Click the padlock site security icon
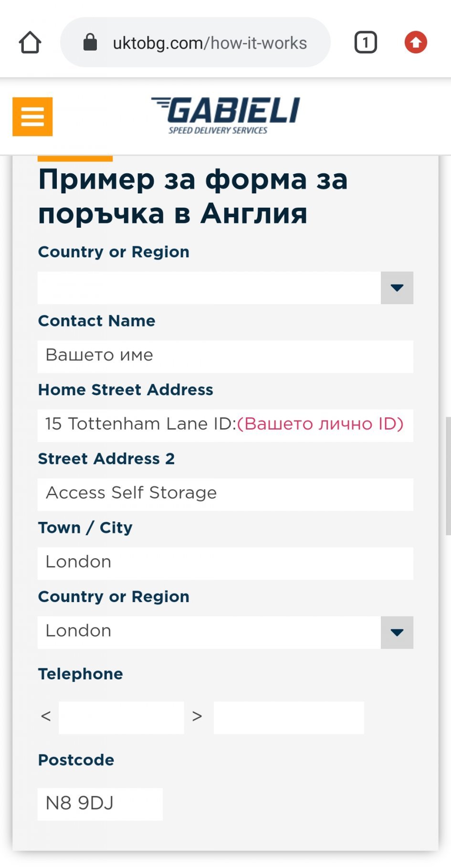Image resolution: width=451 pixels, height=868 pixels. 90,42
